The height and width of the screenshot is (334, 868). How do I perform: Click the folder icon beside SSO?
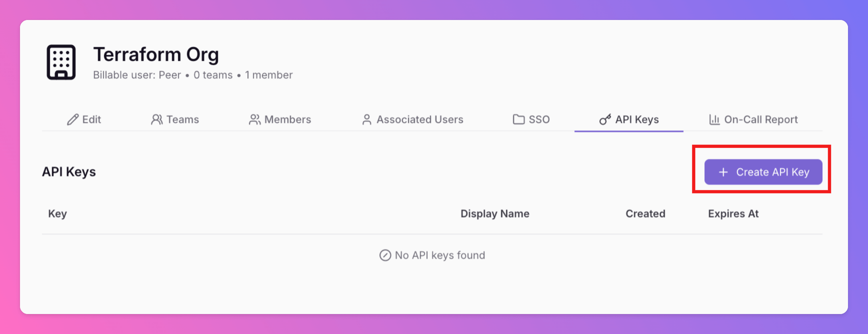pos(519,119)
